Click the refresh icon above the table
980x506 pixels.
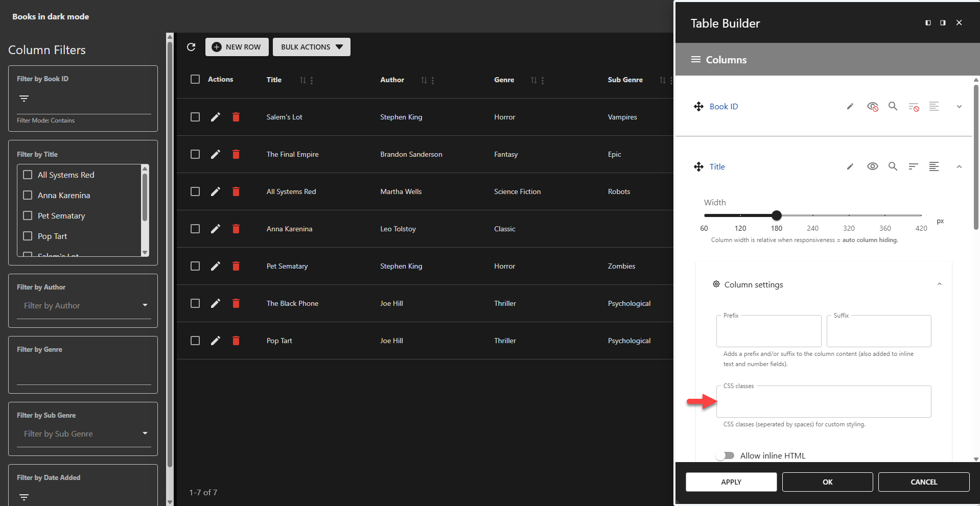(192, 46)
